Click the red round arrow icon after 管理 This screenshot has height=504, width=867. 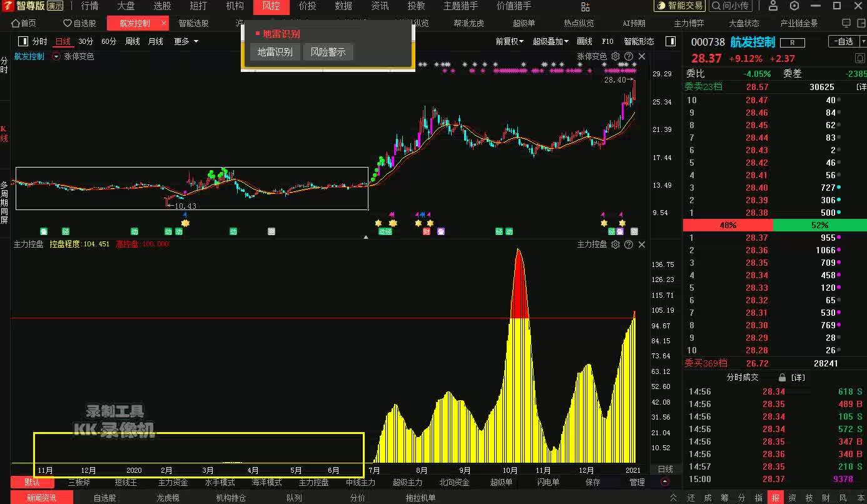[x=665, y=482]
